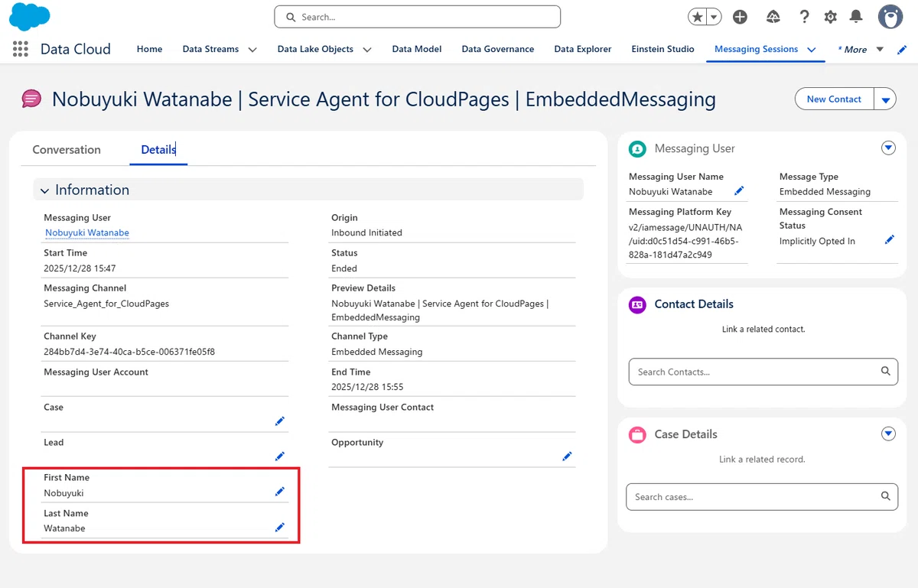Screen dimensions: 918x588
Task: Click the Salesforce cloud logo
Action: click(30, 16)
